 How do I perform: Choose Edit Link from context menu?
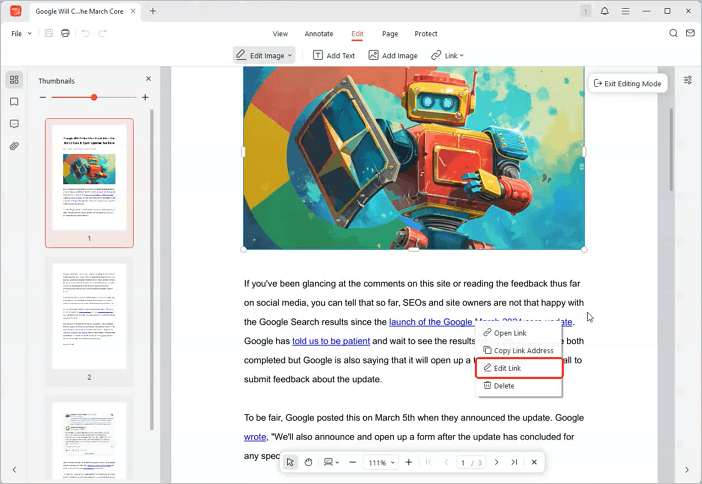coord(518,368)
